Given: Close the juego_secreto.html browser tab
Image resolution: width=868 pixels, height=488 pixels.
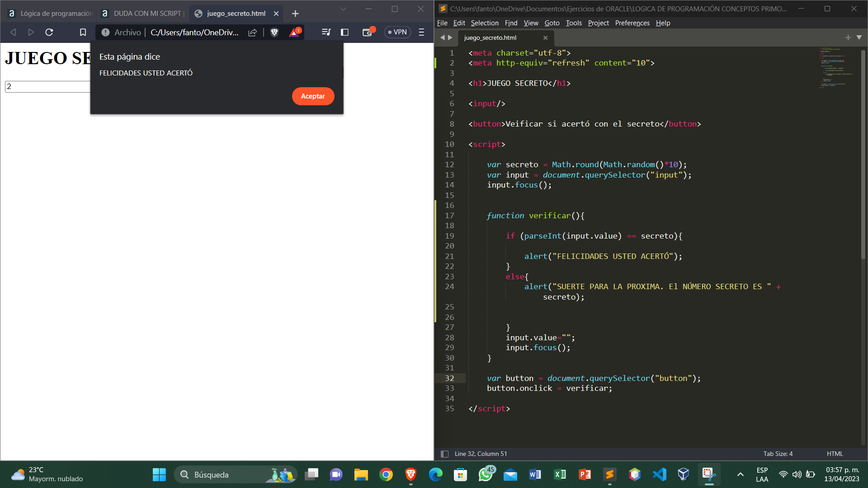Looking at the screenshot, I should pyautogui.click(x=276, y=14).
